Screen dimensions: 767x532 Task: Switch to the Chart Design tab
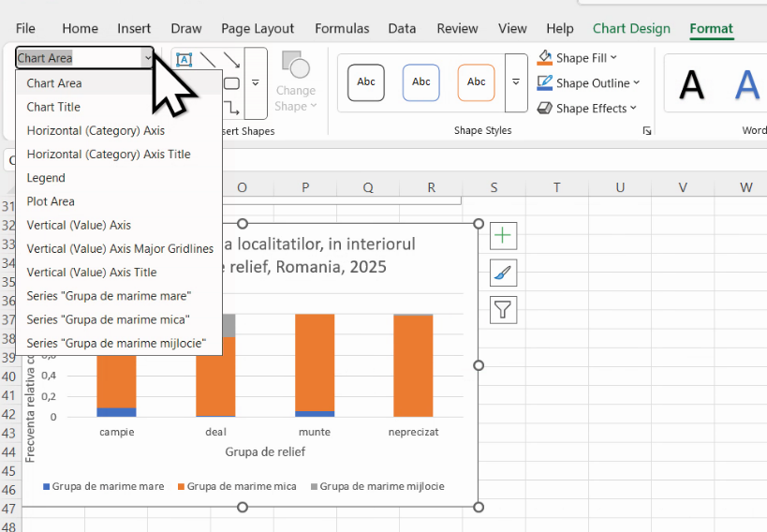point(631,28)
